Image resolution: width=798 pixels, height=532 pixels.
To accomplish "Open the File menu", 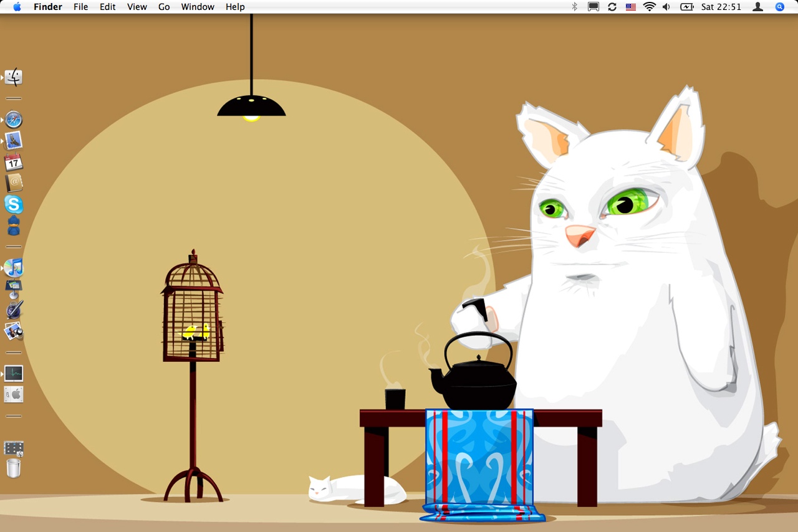I will pos(80,7).
